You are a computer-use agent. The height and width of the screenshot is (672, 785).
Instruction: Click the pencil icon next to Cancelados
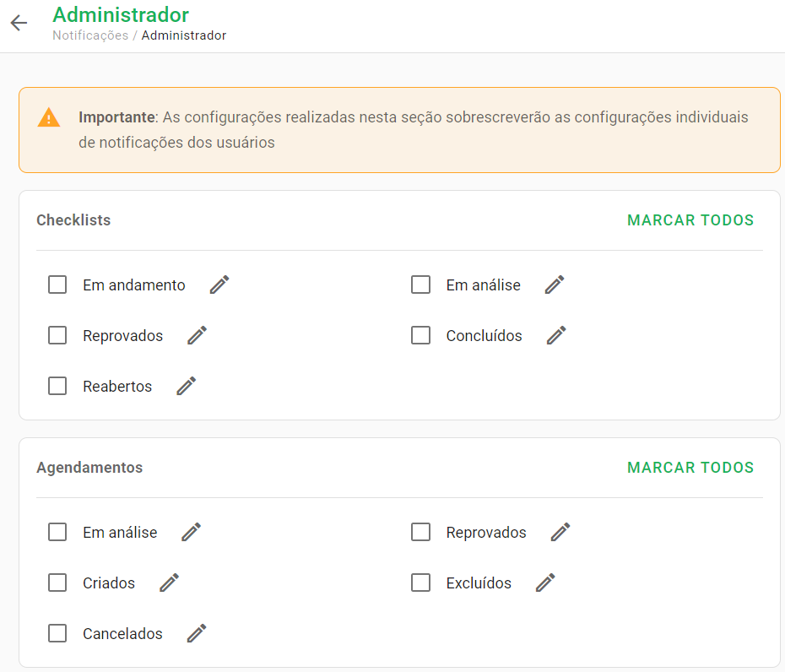pos(196,633)
